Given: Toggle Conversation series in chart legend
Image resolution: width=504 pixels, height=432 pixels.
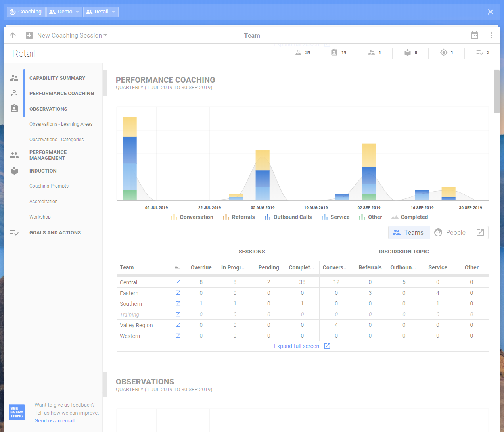Looking at the screenshot, I should point(192,217).
